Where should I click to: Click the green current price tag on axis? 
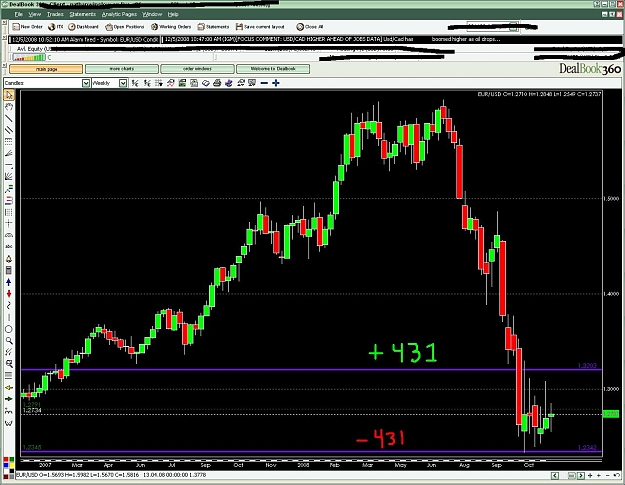click(611, 414)
